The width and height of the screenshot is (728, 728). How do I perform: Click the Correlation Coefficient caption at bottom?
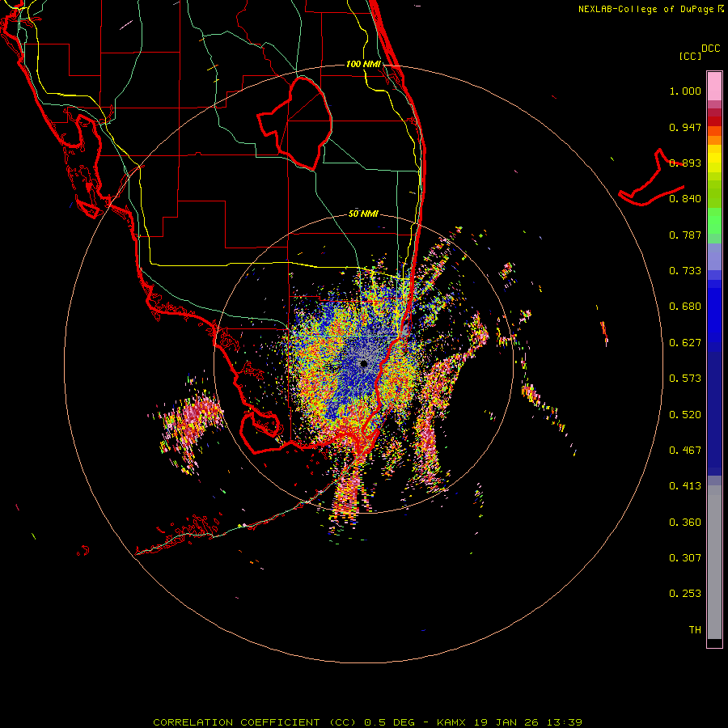tap(367, 722)
